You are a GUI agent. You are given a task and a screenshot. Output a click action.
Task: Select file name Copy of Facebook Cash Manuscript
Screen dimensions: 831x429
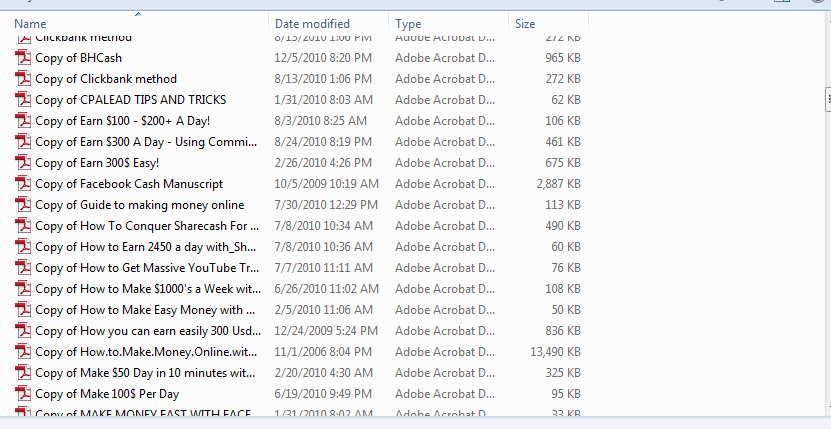click(x=129, y=183)
